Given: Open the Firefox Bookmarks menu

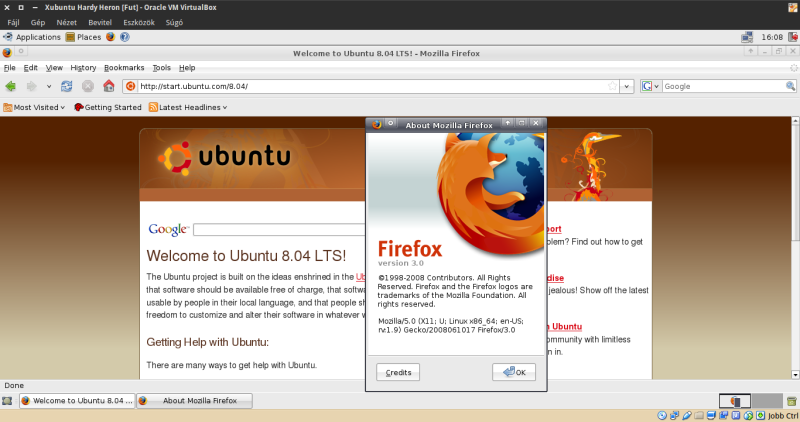Looking at the screenshot, I should coord(124,67).
